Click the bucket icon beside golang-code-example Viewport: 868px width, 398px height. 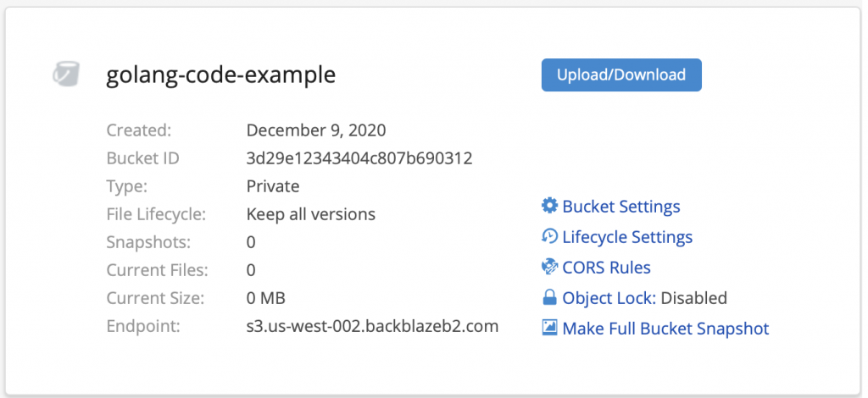tap(66, 74)
